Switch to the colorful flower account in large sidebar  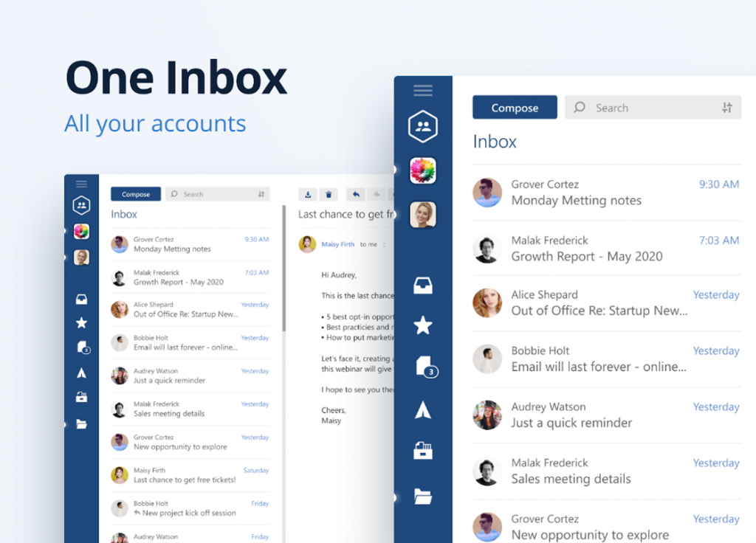(423, 170)
